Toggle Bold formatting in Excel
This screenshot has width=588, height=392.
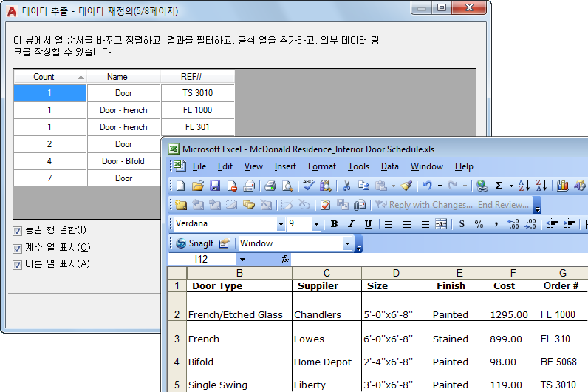[x=334, y=224]
